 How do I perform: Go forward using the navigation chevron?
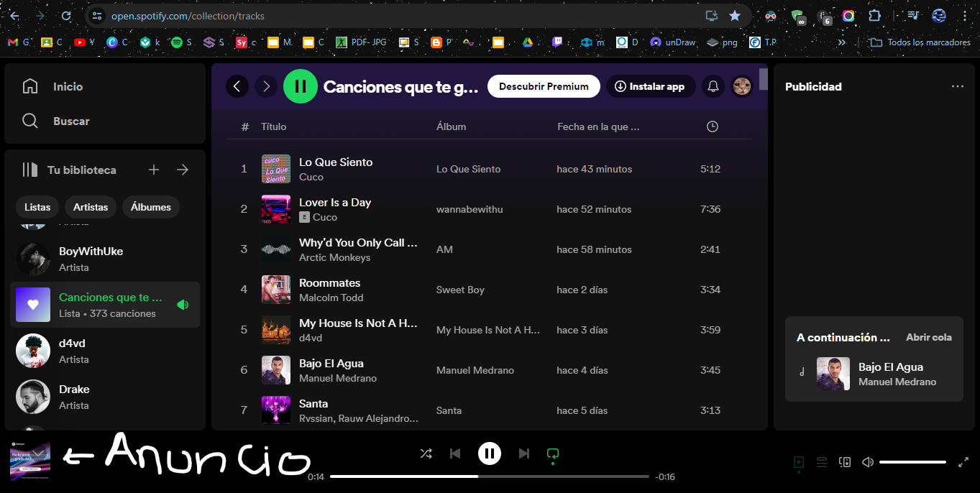265,86
